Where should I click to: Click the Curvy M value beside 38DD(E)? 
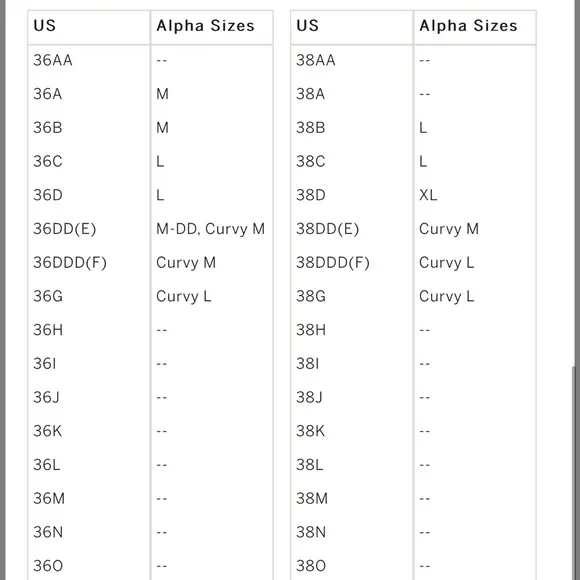tap(449, 229)
